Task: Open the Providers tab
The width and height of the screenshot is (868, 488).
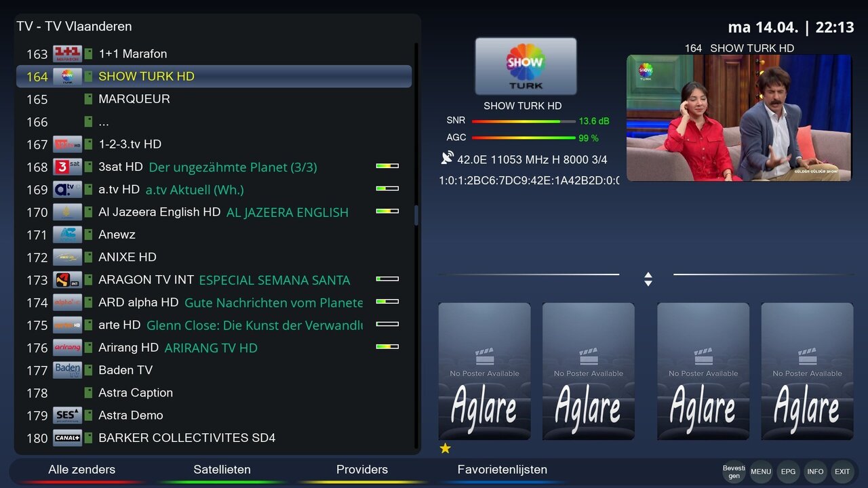Action: 362,469
